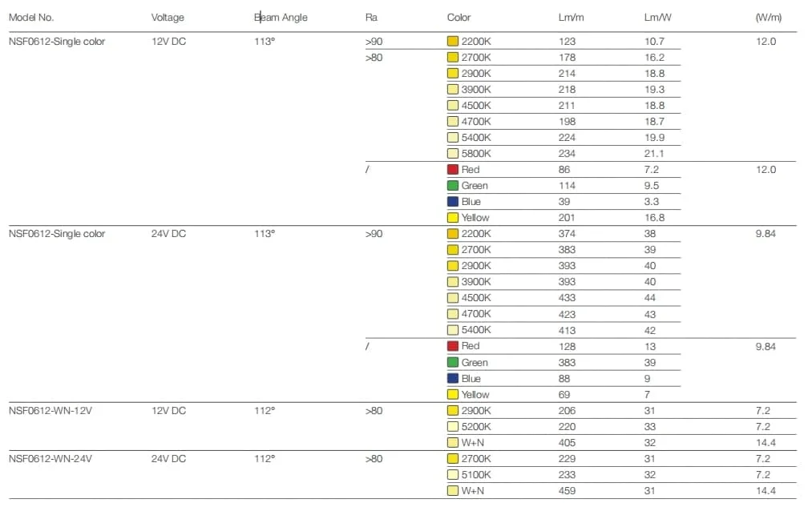Image resolution: width=812 pixels, height=507 pixels.
Task: Click the Blue swatch in the 39 Lm/m row
Action: pyautogui.click(x=453, y=202)
